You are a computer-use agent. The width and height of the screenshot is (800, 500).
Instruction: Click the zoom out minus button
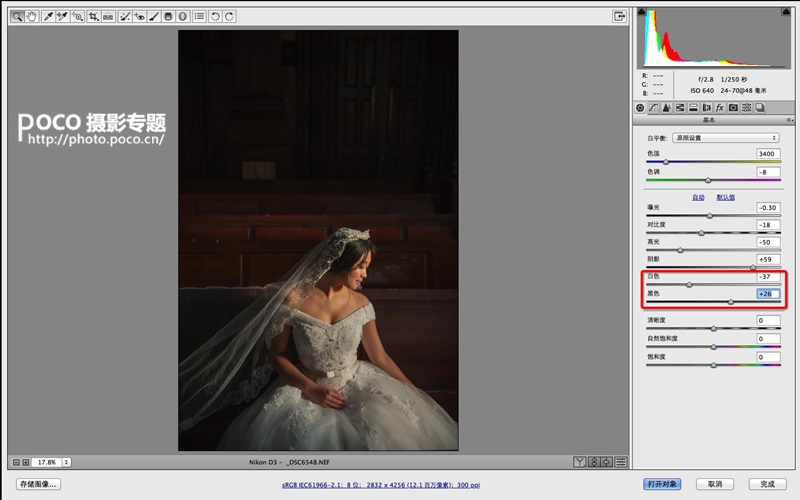point(16,462)
